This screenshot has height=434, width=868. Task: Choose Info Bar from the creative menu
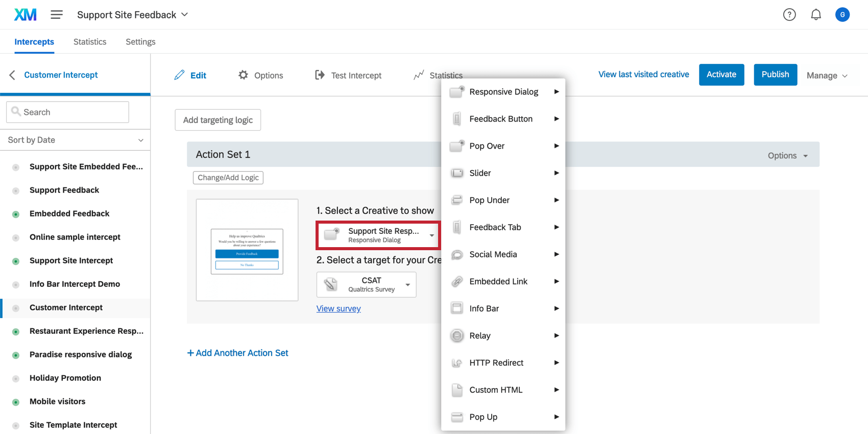484,308
